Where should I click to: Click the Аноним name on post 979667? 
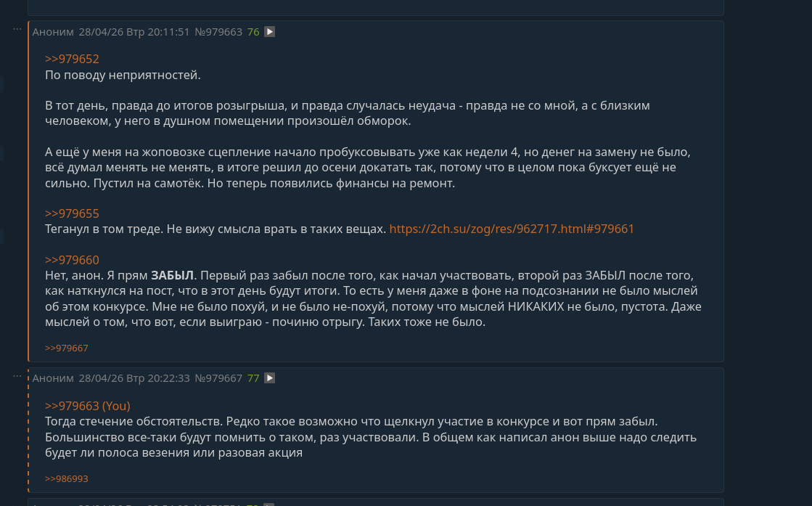[53, 379]
